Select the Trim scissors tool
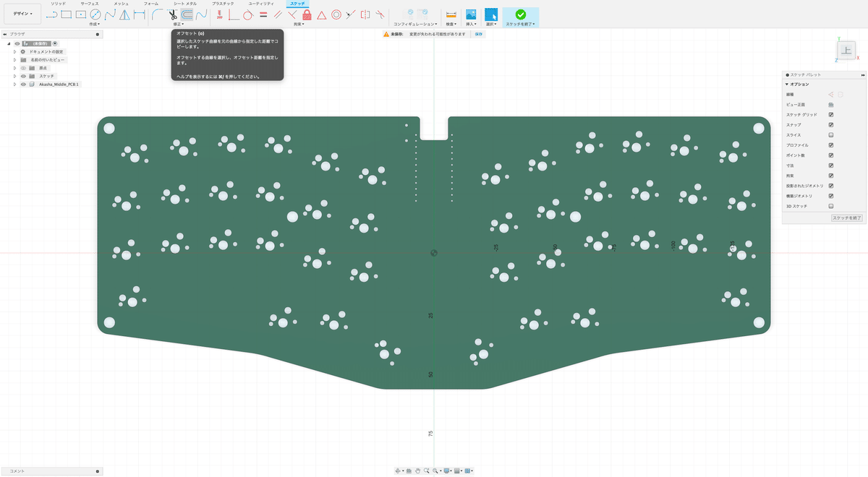The height and width of the screenshot is (477, 868). [x=172, y=14]
